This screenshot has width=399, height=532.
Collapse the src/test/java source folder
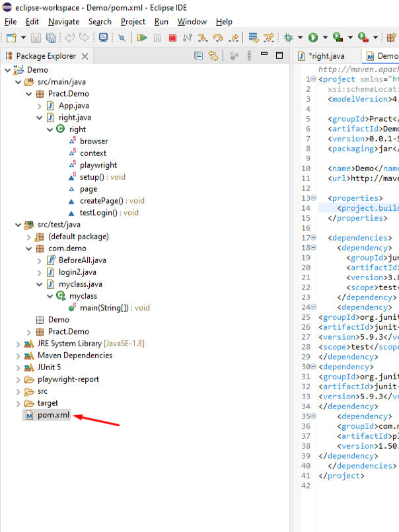[18, 225]
